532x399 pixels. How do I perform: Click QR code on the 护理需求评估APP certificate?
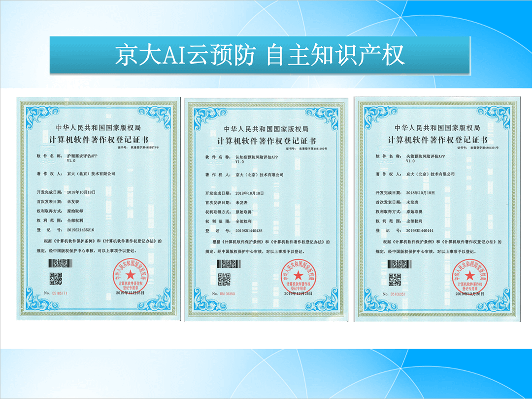(x=56, y=279)
